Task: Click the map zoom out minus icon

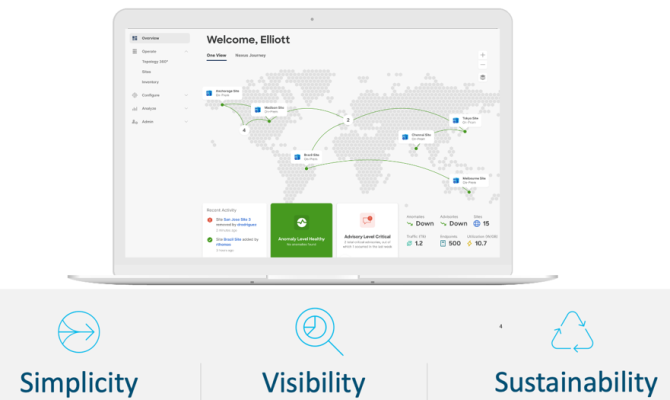Action: 483,63
